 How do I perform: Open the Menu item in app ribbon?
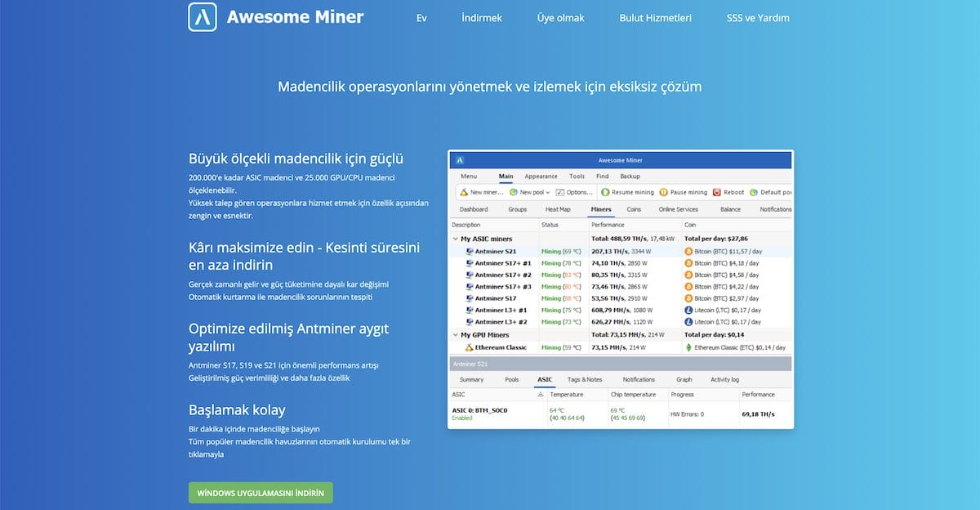pos(469,176)
